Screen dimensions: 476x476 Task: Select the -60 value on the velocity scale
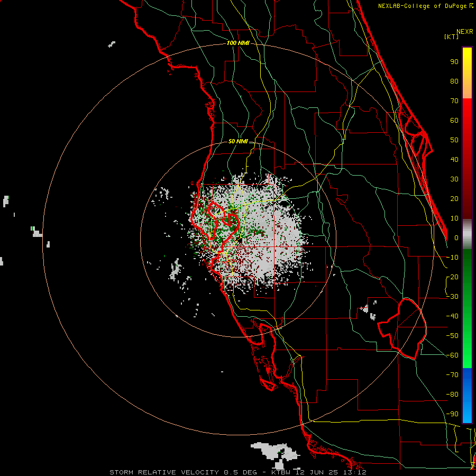452,355
